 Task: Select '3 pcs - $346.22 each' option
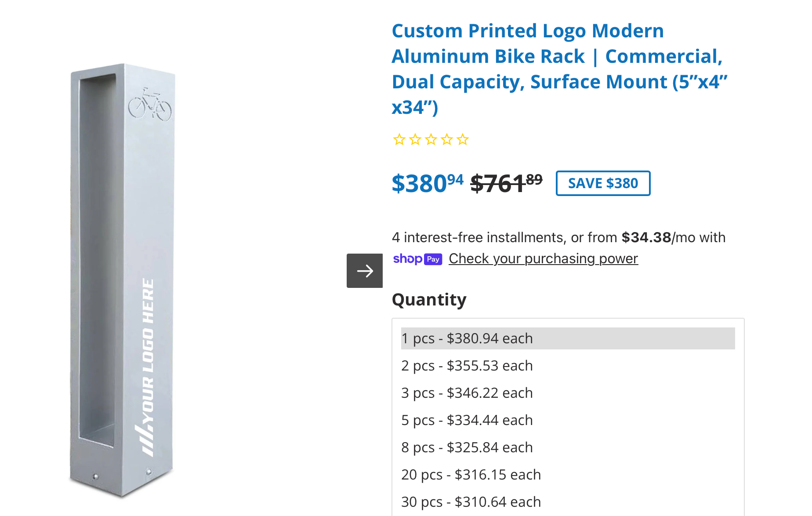click(x=467, y=393)
